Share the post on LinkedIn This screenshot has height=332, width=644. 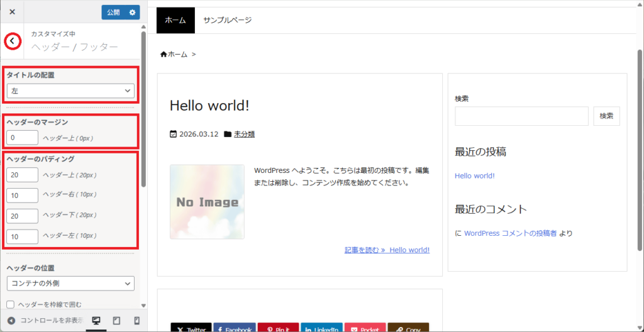pyautogui.click(x=321, y=328)
